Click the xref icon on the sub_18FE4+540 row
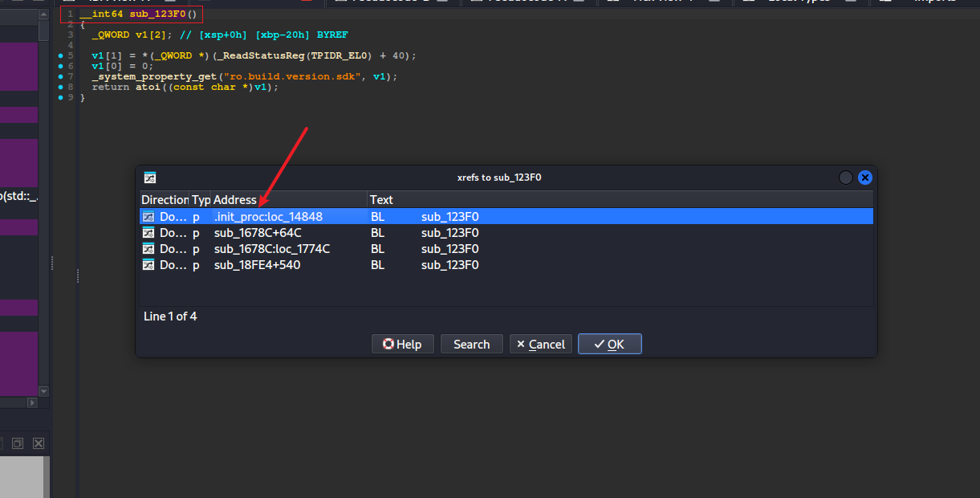 click(148, 265)
